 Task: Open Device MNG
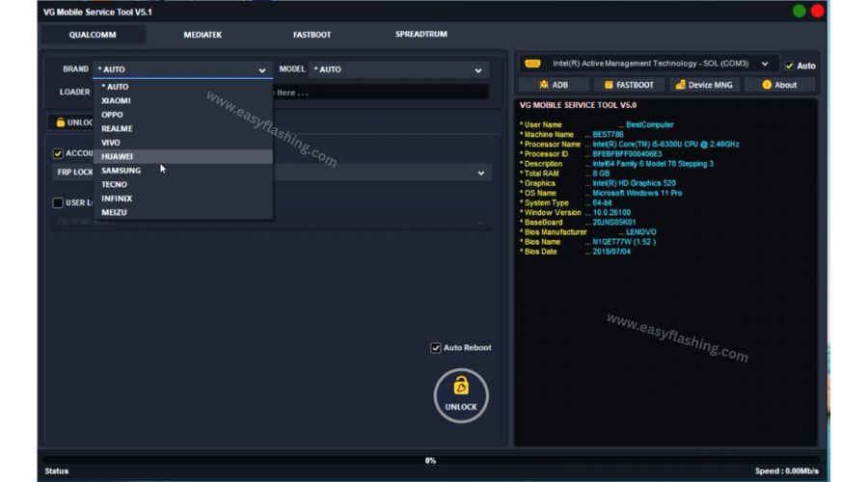[704, 85]
